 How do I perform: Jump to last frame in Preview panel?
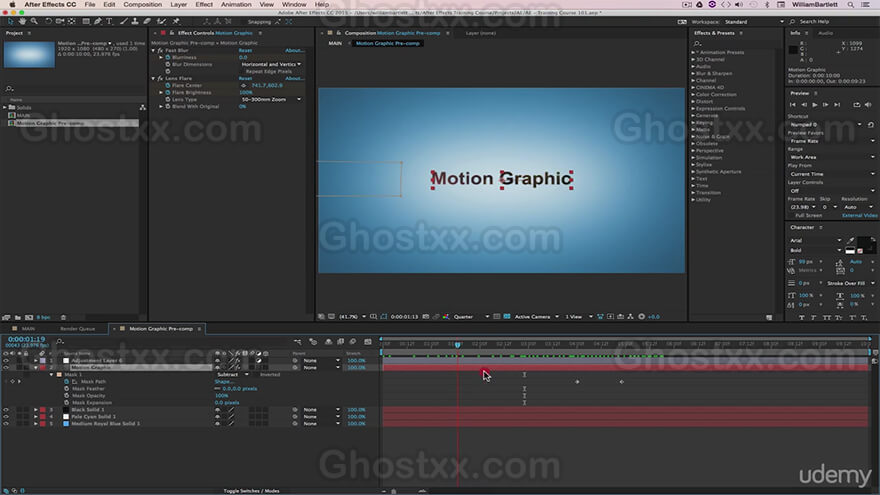pos(837,104)
